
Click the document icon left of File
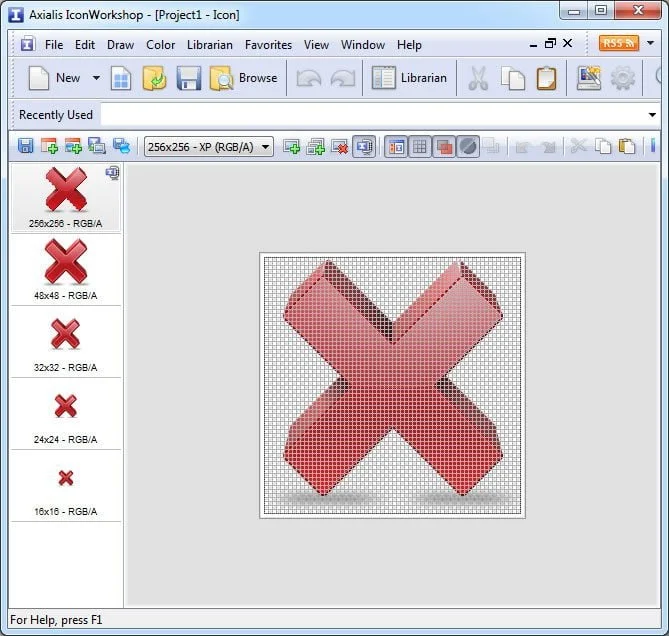(28, 44)
